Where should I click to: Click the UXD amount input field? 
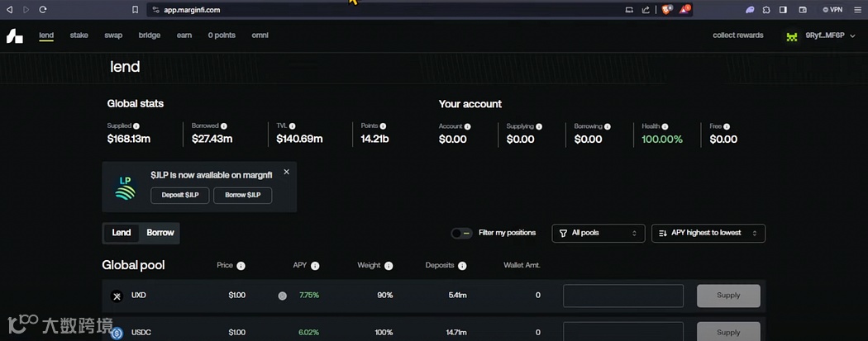click(x=623, y=296)
